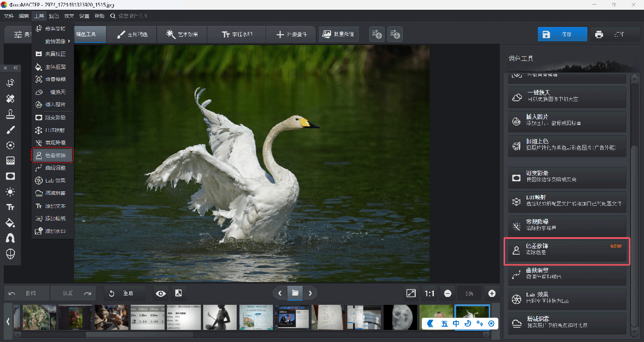This screenshot has width=644, height=342.
Task: Choose 渐变影晕 in the Tools dropdown menu
Action: pyautogui.click(x=53, y=118)
